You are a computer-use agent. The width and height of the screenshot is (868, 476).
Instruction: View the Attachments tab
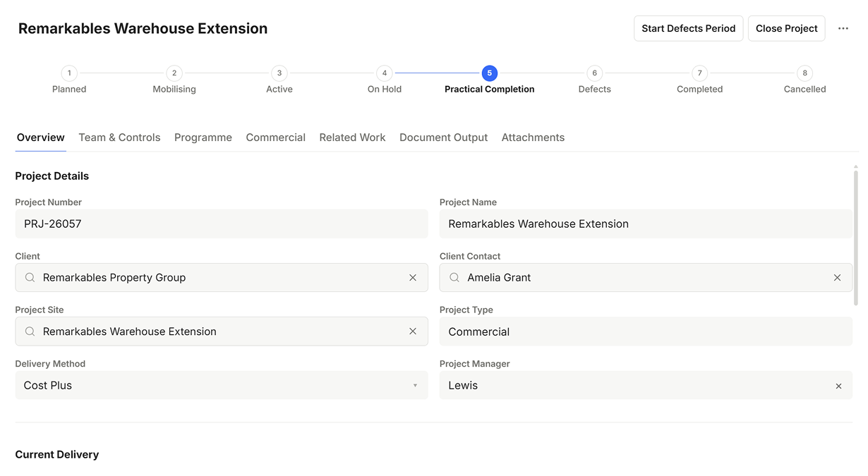tap(533, 138)
